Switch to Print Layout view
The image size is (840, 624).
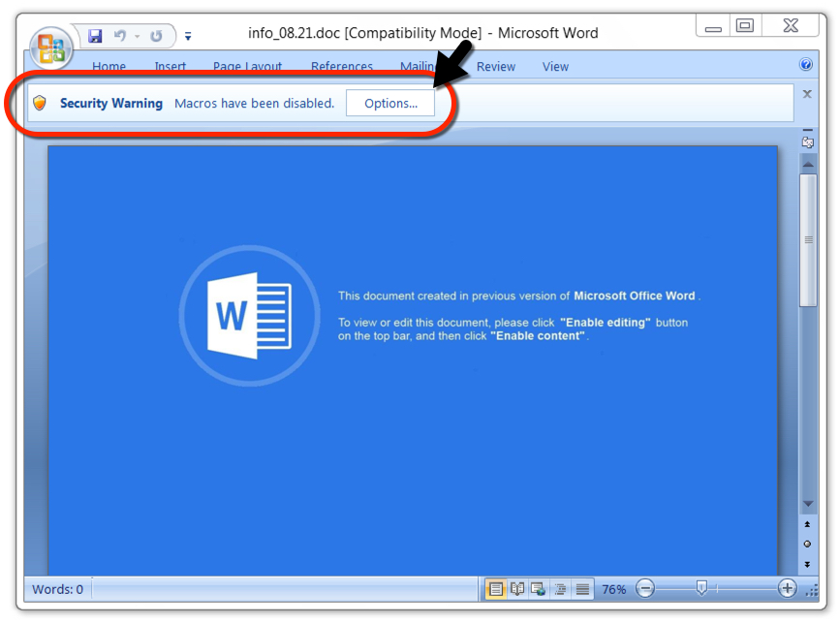coord(496,590)
